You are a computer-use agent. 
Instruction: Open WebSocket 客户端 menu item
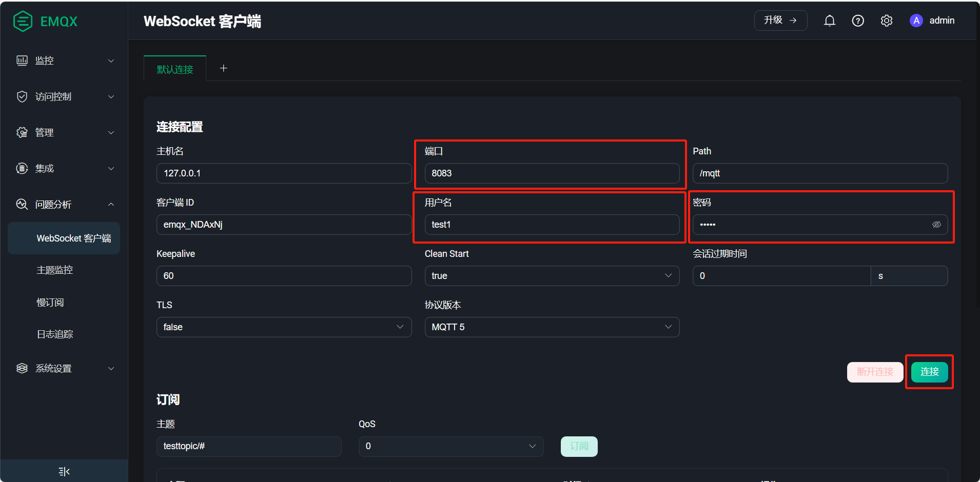pos(64,238)
